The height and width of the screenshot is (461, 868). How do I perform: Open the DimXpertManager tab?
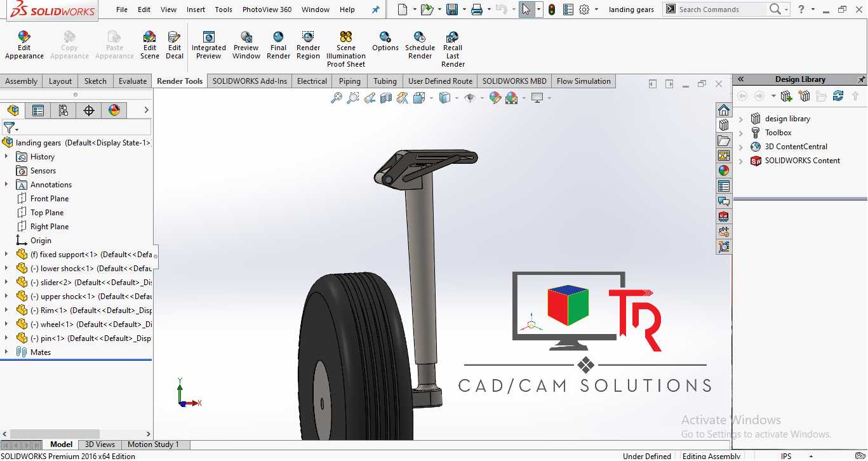tap(89, 110)
